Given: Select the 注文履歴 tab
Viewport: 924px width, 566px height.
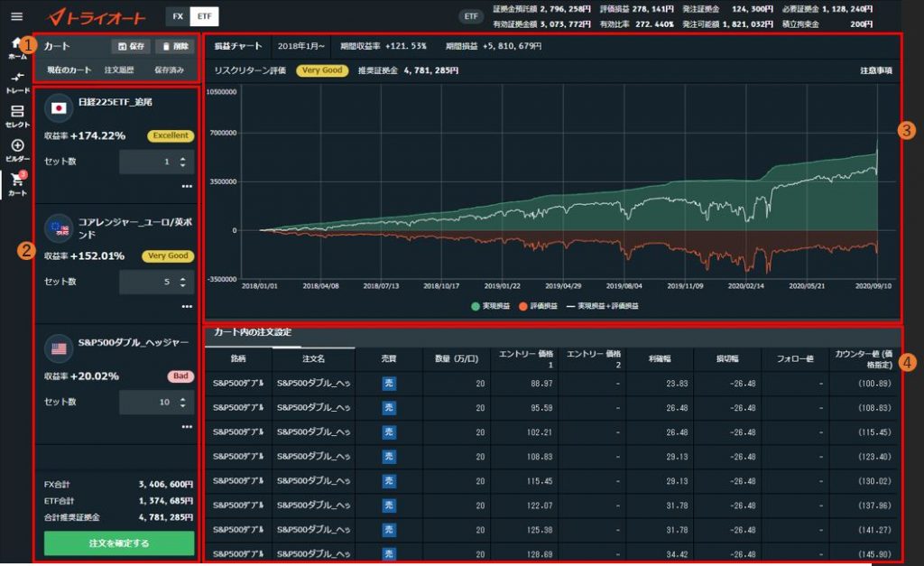Looking at the screenshot, I should point(119,70).
